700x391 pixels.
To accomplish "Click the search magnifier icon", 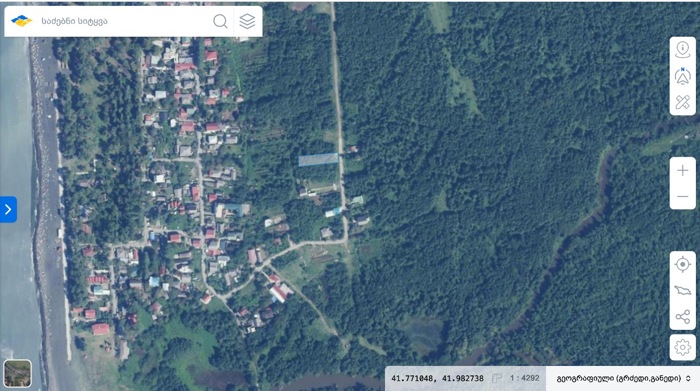I will 220,21.
